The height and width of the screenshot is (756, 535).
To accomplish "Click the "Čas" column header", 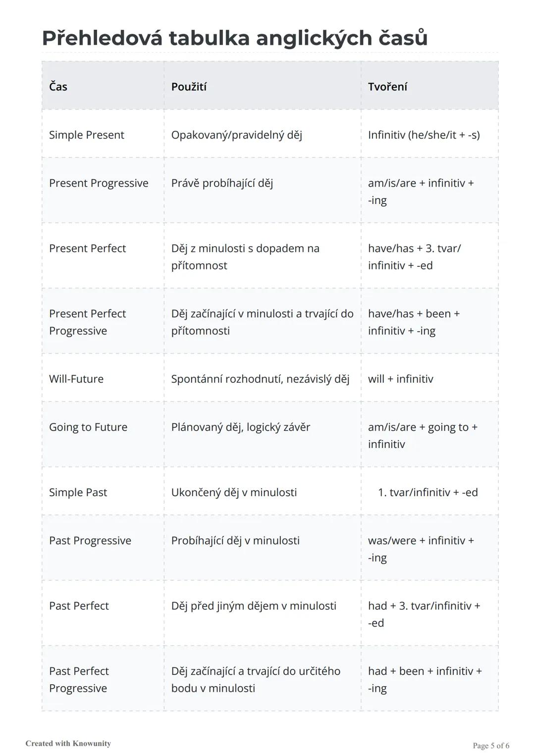I will [x=58, y=87].
